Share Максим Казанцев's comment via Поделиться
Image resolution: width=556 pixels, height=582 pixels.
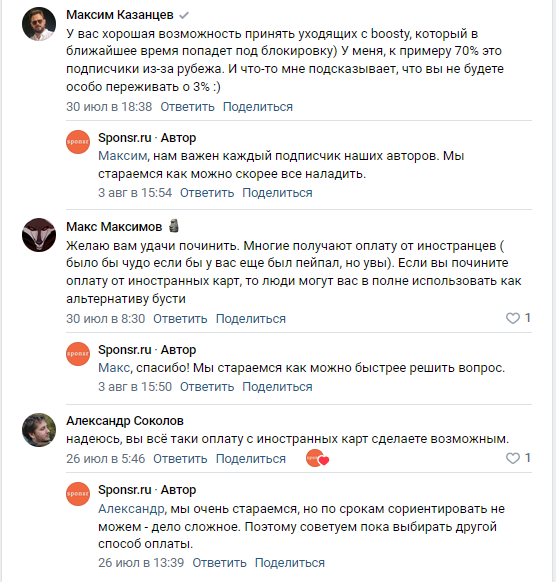258,107
